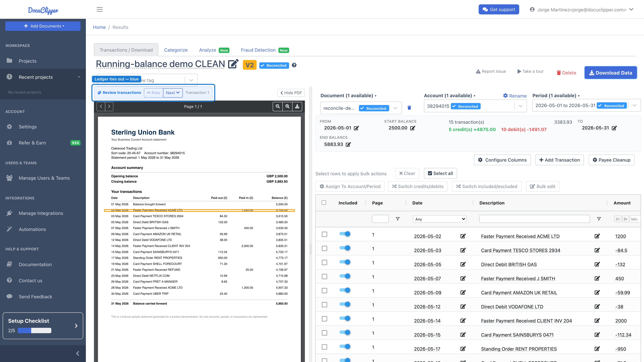This screenshot has height=362, width=644.
Task: Zoom out of the PDF viewer
Action: coord(278,106)
